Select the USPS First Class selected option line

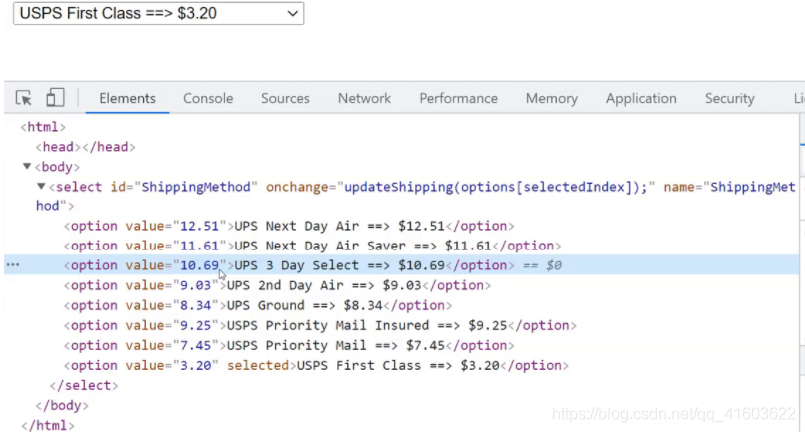pyautogui.click(x=316, y=365)
